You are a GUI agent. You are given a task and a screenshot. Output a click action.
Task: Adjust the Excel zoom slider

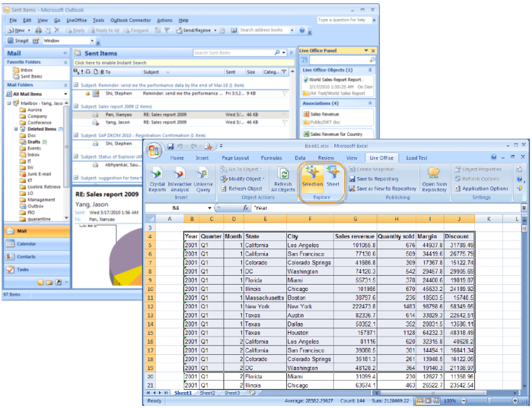(488, 400)
